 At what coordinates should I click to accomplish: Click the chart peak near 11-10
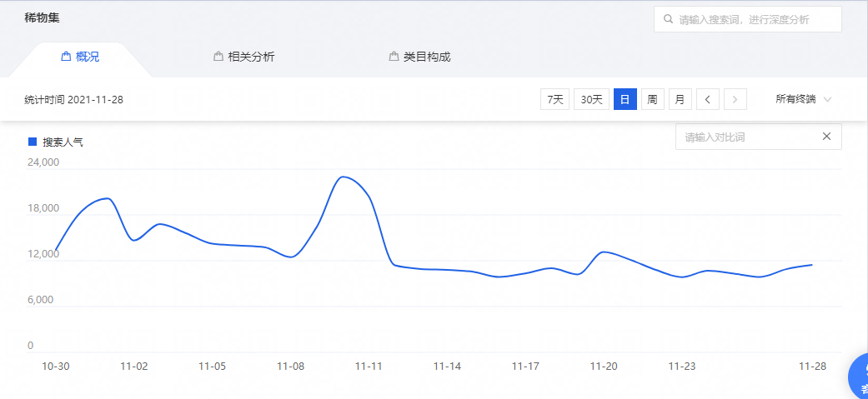344,177
